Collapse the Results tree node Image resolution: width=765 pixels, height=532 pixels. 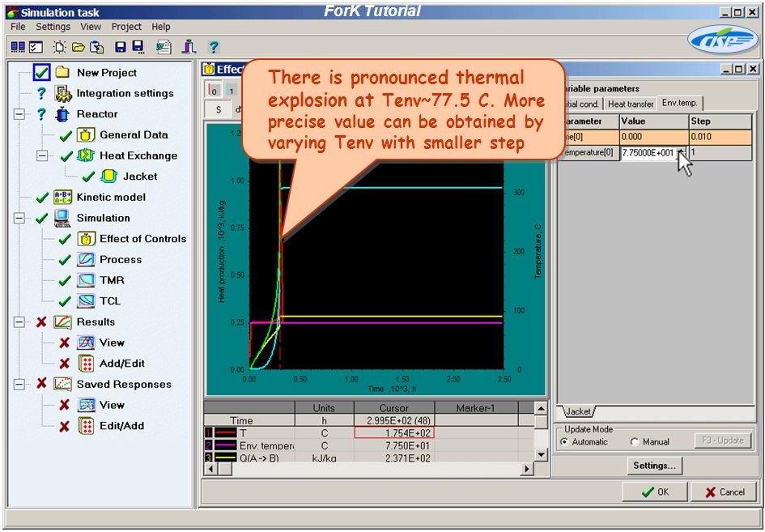point(19,322)
